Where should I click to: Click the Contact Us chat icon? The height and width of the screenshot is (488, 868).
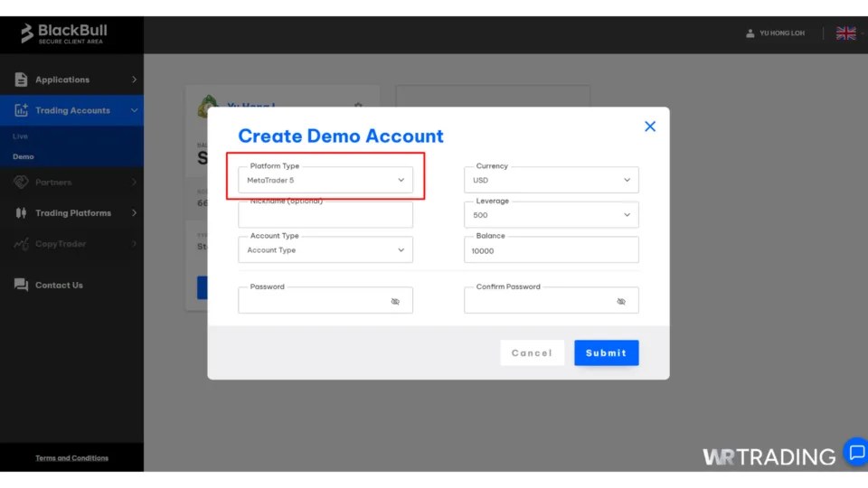coord(21,285)
